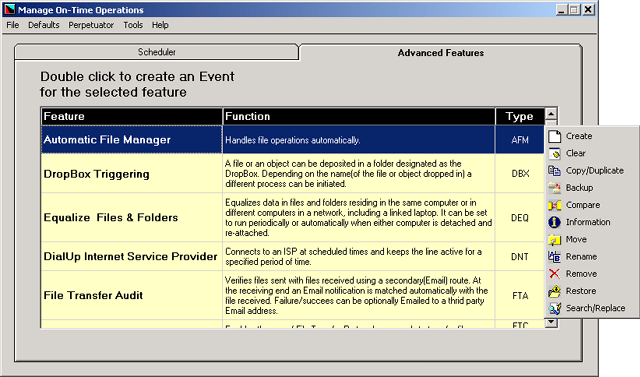Click 'Verifies files sent' description

coord(356,295)
